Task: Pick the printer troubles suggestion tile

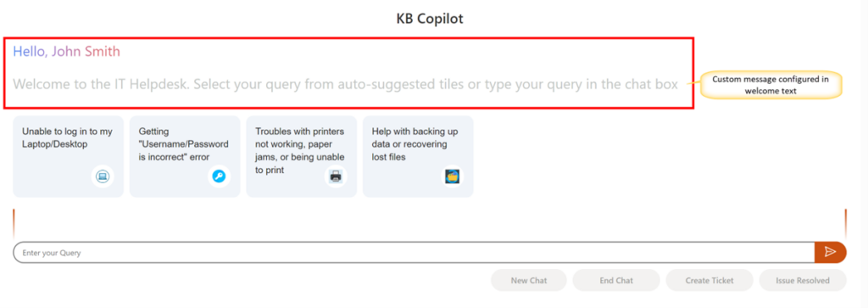Action: (x=301, y=156)
